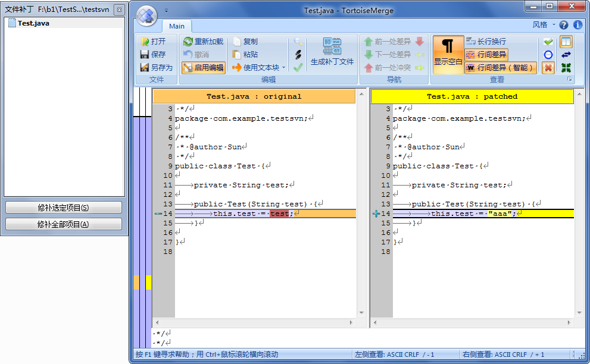590x364 pixels.
Task: Toggle 行间差异（智能） smart inline diff
Action: [x=501, y=68]
